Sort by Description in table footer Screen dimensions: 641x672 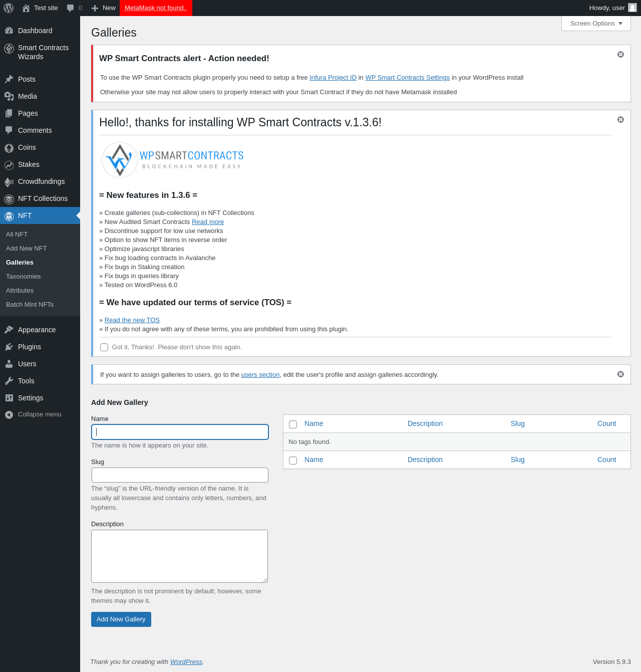[x=425, y=460]
